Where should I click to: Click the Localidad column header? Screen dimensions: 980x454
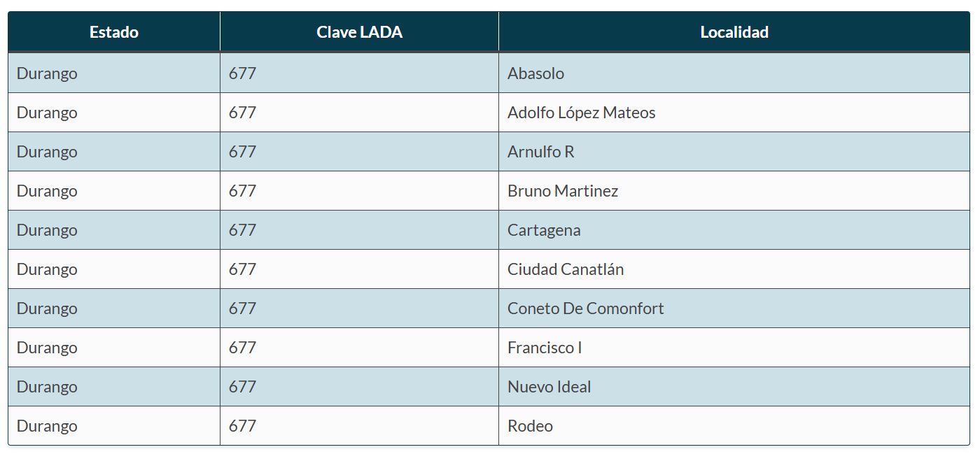pyautogui.click(x=734, y=32)
